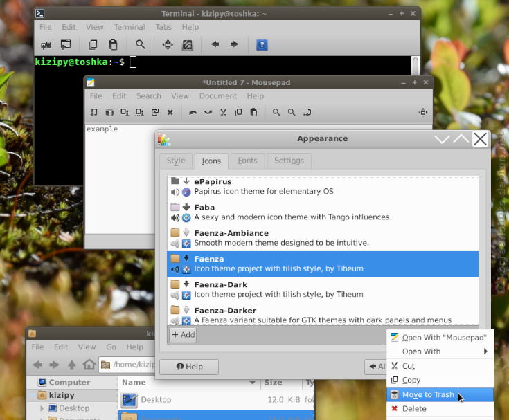Open the Document menu in Mousepad
Viewport: 509px width, 420px height.
218,96
